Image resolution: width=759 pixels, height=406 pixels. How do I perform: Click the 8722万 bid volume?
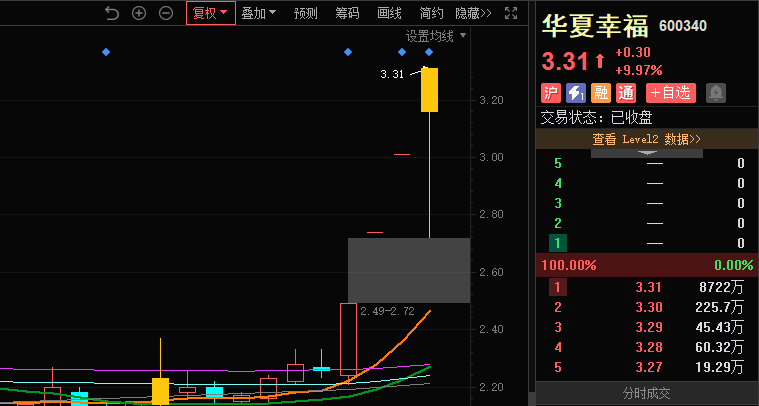[721, 287]
